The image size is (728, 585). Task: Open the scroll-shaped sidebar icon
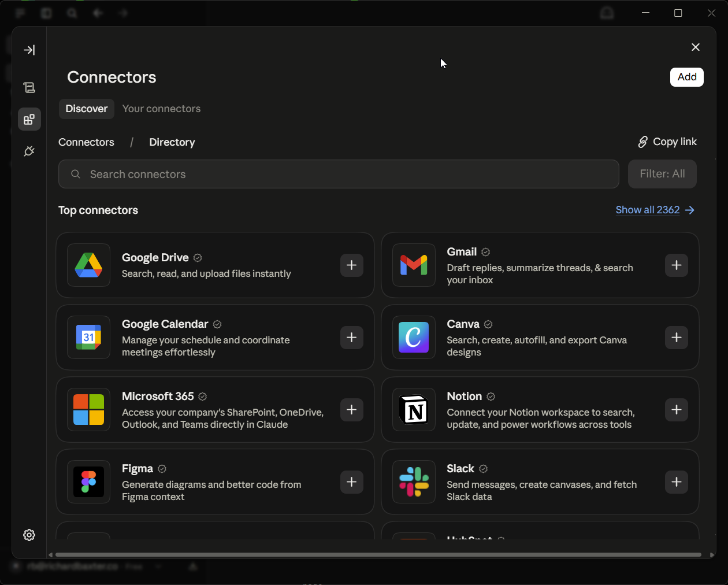tap(29, 87)
